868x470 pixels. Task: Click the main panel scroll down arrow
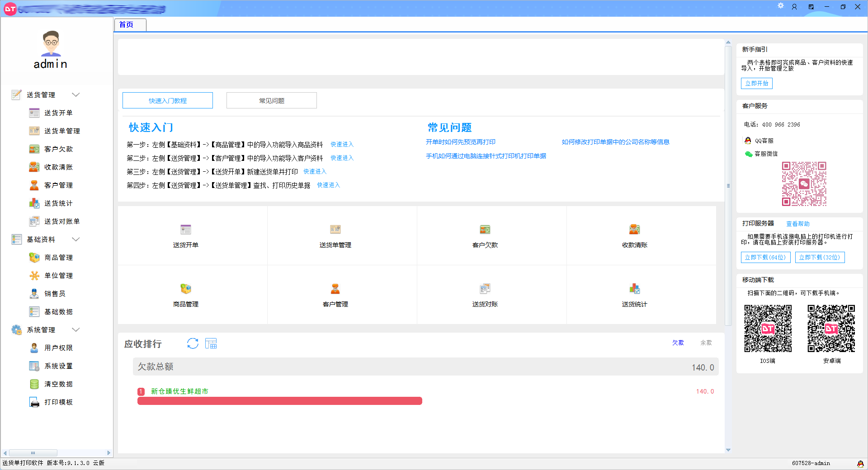(x=728, y=450)
